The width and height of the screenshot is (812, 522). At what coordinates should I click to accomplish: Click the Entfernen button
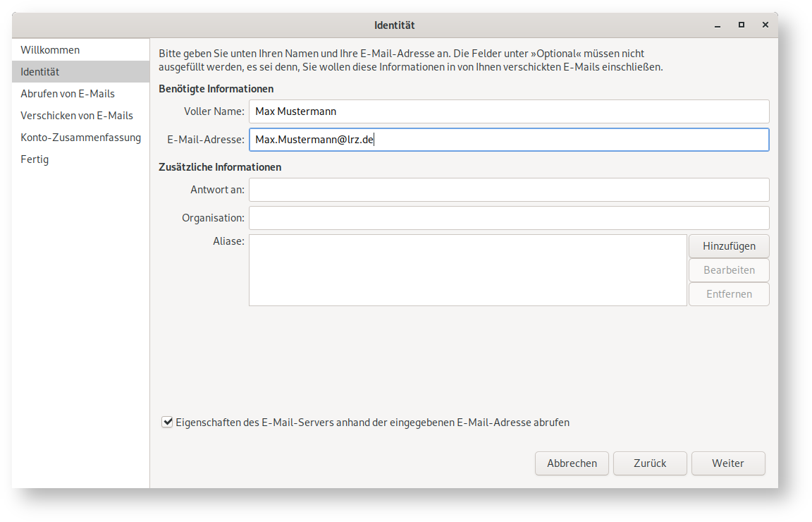point(729,294)
